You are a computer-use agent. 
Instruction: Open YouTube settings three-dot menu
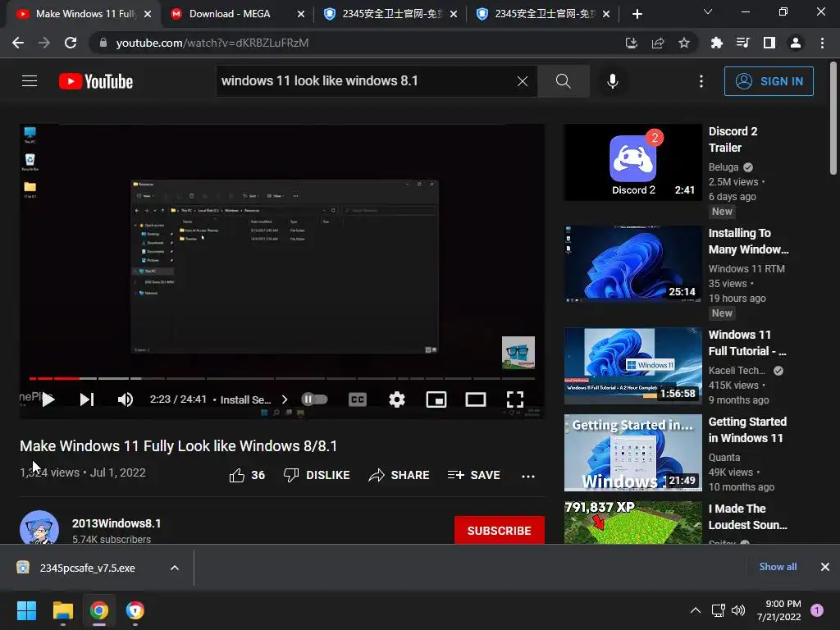pos(701,81)
